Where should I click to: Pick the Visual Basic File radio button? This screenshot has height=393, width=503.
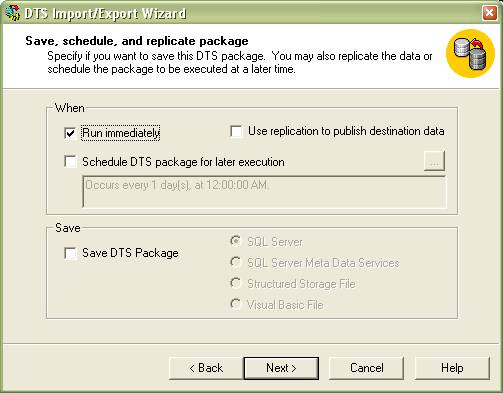pyautogui.click(x=236, y=304)
